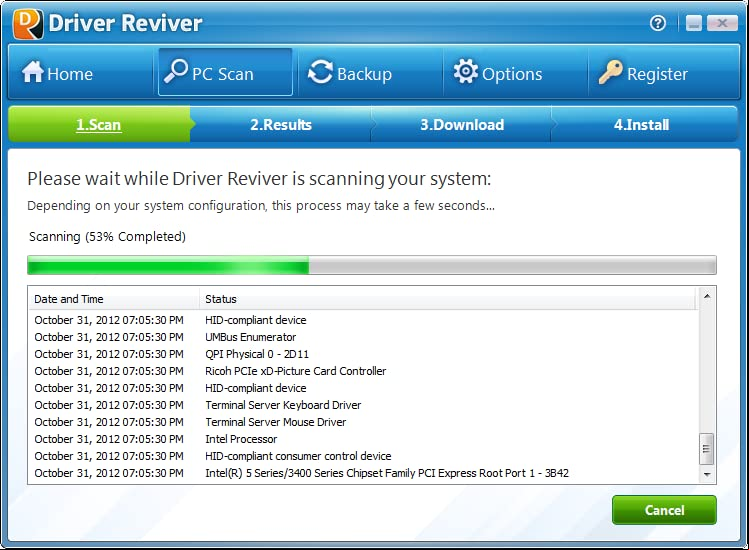Open the Register tab
The height and width of the screenshot is (550, 749).
(x=663, y=73)
